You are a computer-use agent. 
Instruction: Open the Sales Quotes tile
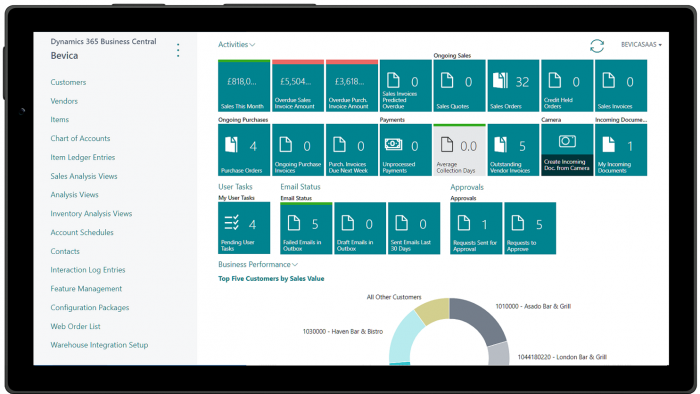click(x=459, y=86)
